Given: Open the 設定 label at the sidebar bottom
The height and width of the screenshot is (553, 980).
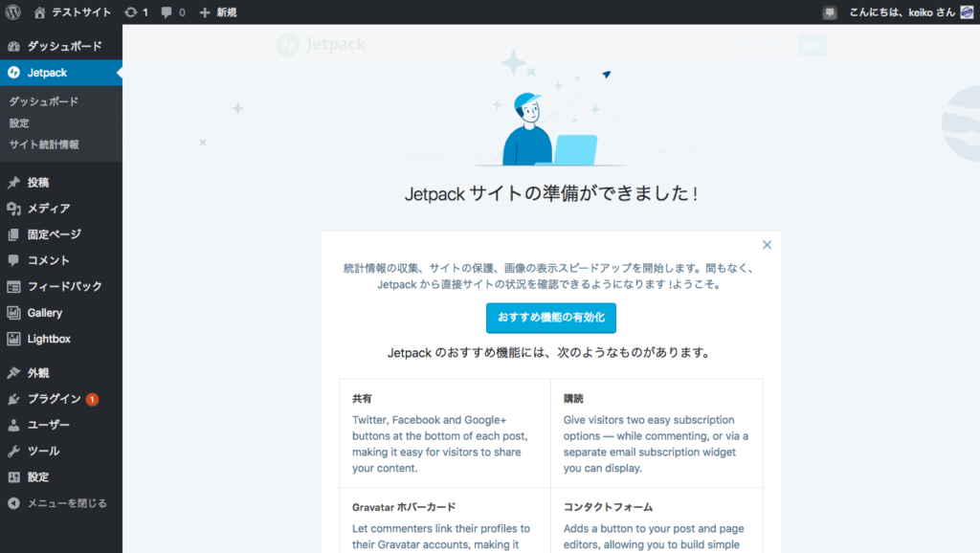Looking at the screenshot, I should pyautogui.click(x=38, y=477).
